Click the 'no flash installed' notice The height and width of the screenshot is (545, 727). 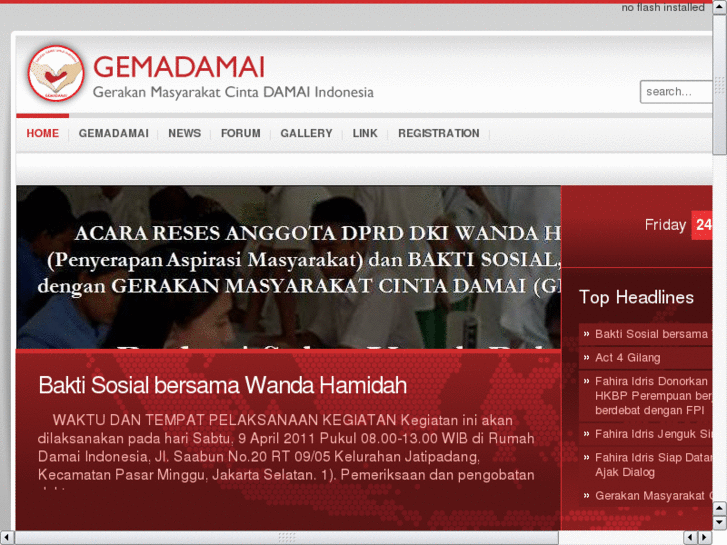pos(663,7)
